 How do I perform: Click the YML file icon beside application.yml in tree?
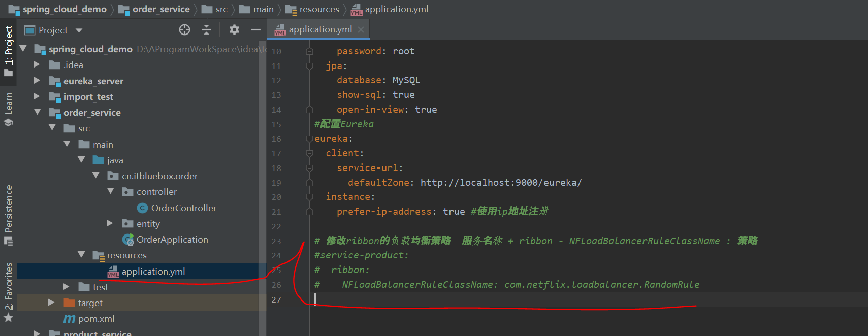pos(113,272)
